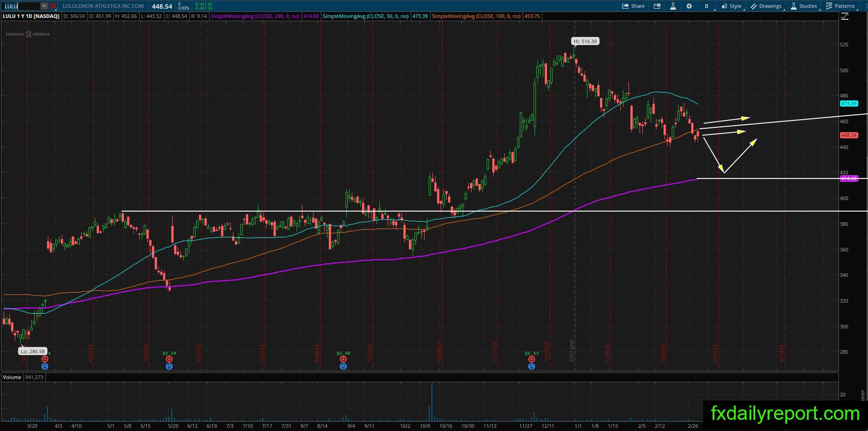Open the chart settings gear icon
This screenshot has height=431, width=868.
(x=689, y=6)
